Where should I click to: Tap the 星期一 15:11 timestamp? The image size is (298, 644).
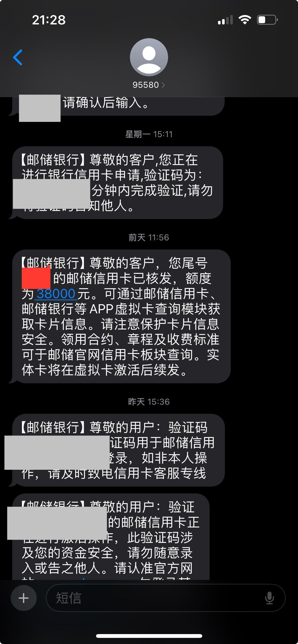pos(149,134)
